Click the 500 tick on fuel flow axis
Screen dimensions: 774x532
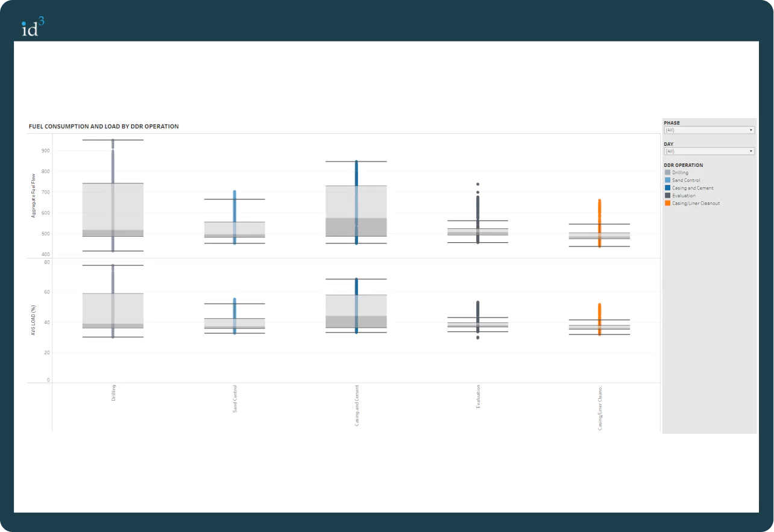(46, 234)
